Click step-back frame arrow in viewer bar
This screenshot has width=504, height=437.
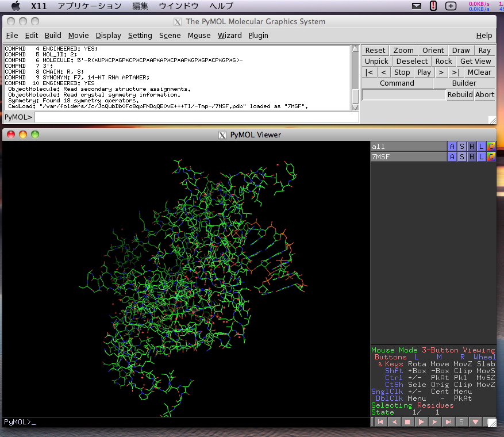(394, 422)
